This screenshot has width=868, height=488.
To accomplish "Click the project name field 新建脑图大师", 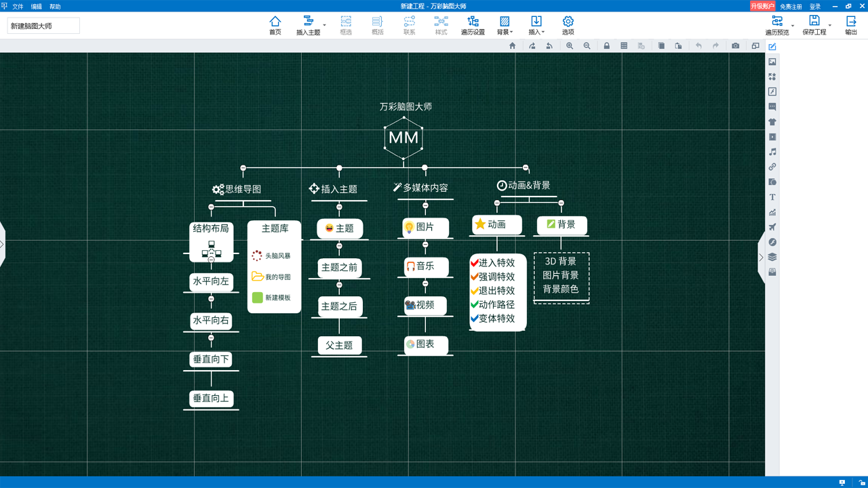I will point(43,26).
